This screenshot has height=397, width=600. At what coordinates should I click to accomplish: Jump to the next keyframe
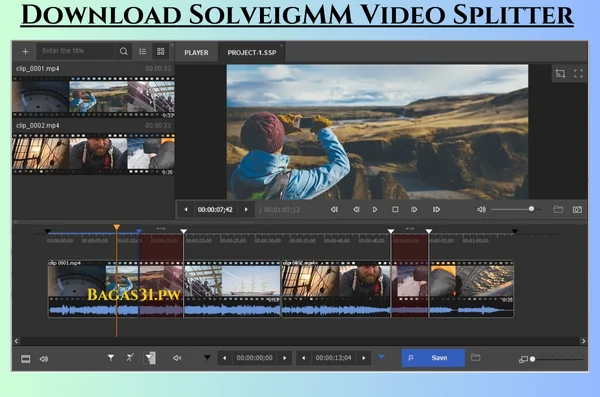click(x=436, y=209)
